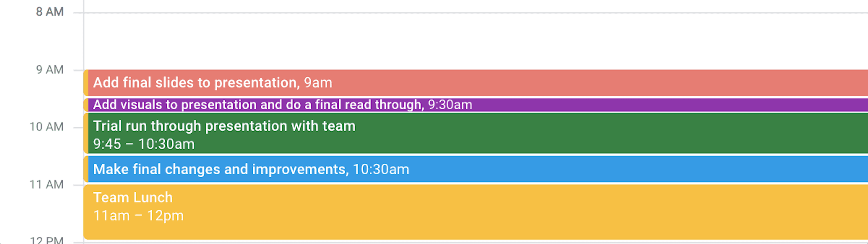Select the purple "Add visuals to presentation" event

(x=258, y=105)
